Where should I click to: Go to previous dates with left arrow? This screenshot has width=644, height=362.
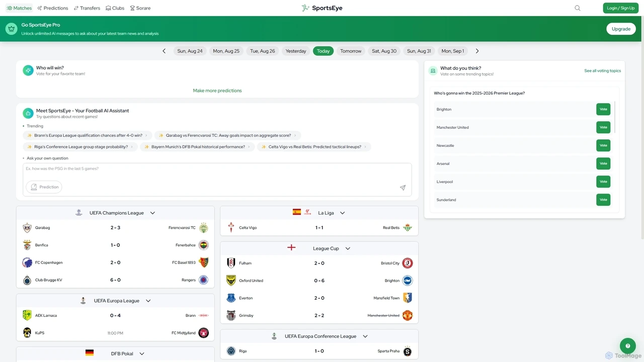pos(164,51)
